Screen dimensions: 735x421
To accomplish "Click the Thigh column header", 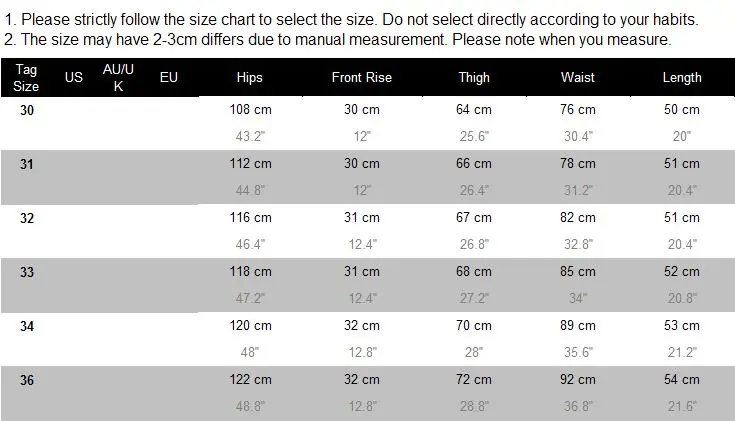I will 474,77.
